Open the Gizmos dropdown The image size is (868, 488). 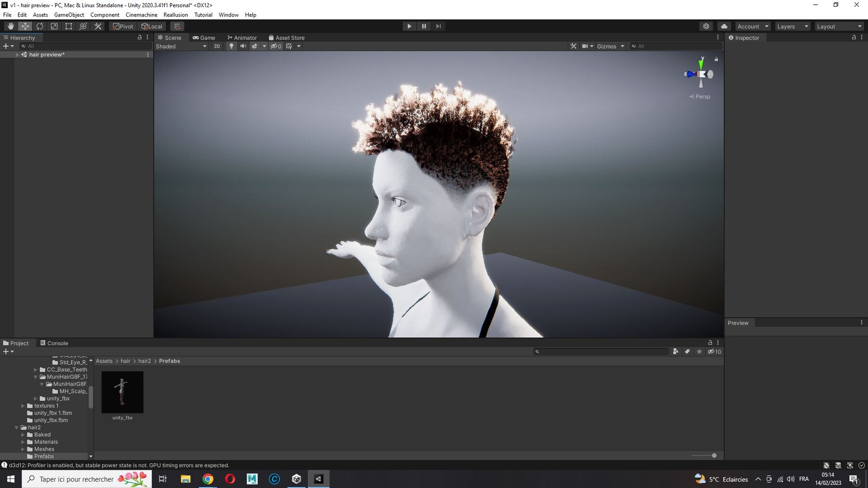[x=610, y=46]
